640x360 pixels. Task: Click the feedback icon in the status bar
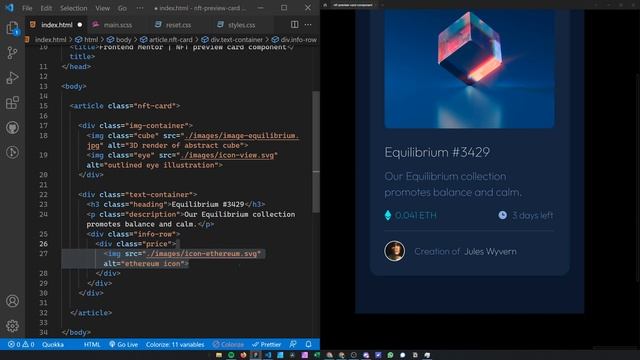[293, 344]
